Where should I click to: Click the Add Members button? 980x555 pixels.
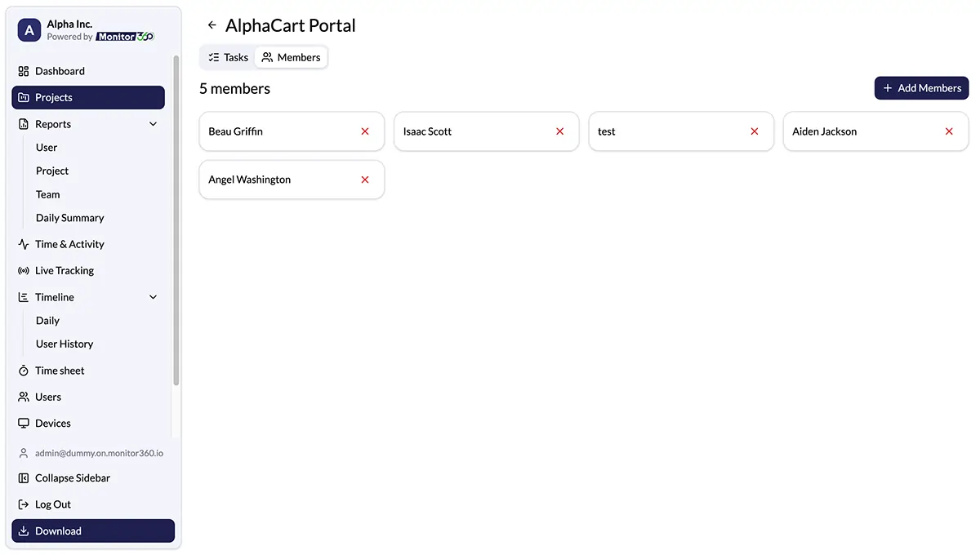coord(921,87)
